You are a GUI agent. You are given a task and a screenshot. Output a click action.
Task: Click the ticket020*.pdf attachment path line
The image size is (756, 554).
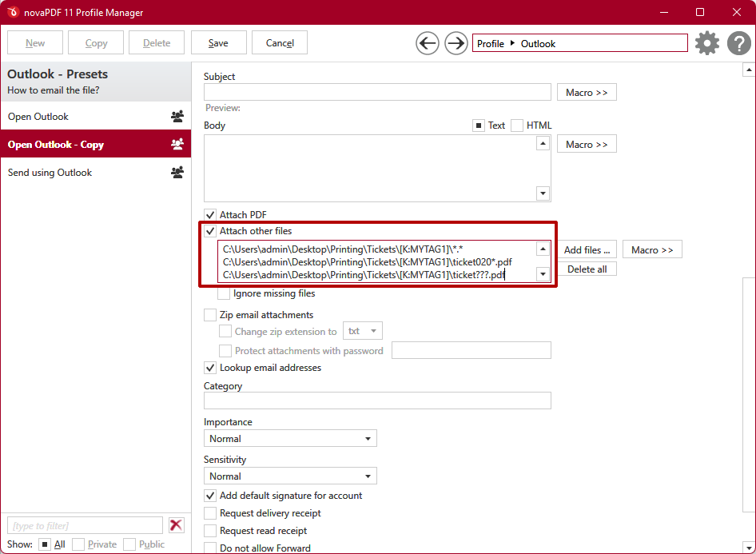pos(368,262)
